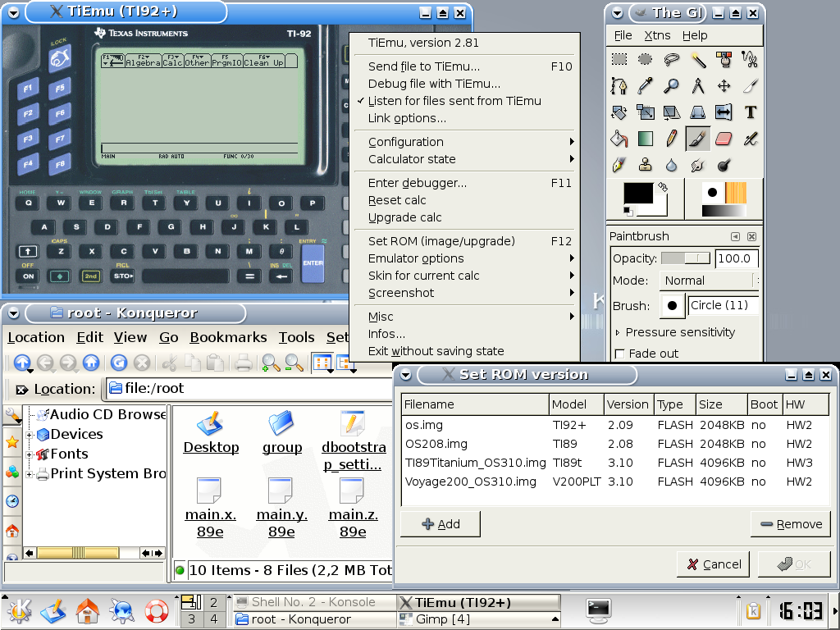This screenshot has height=630, width=840.
Task: Select the Paths tool in GIMP toolbox
Action: tap(619, 85)
